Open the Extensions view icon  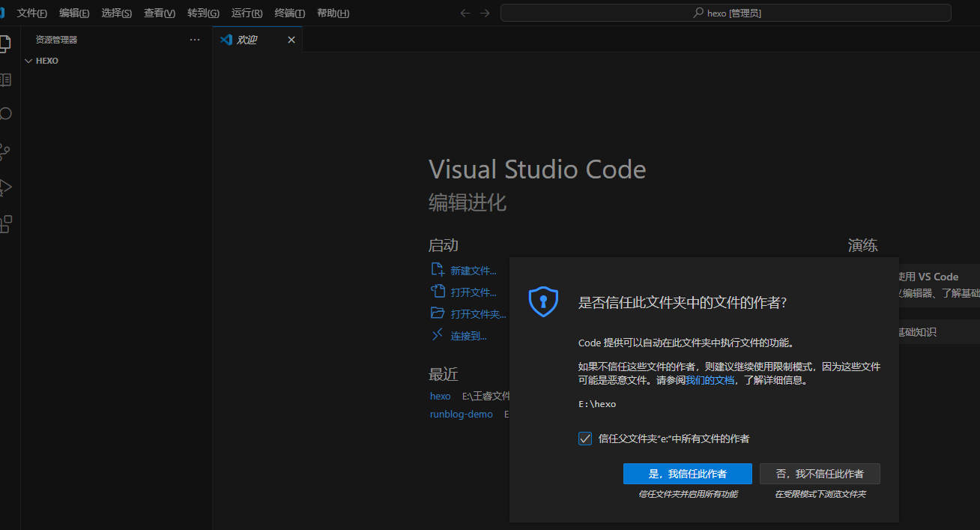tap(4, 223)
